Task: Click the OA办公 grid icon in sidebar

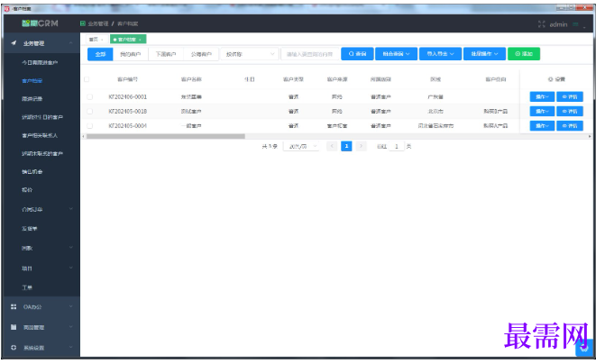Action: tap(14, 307)
